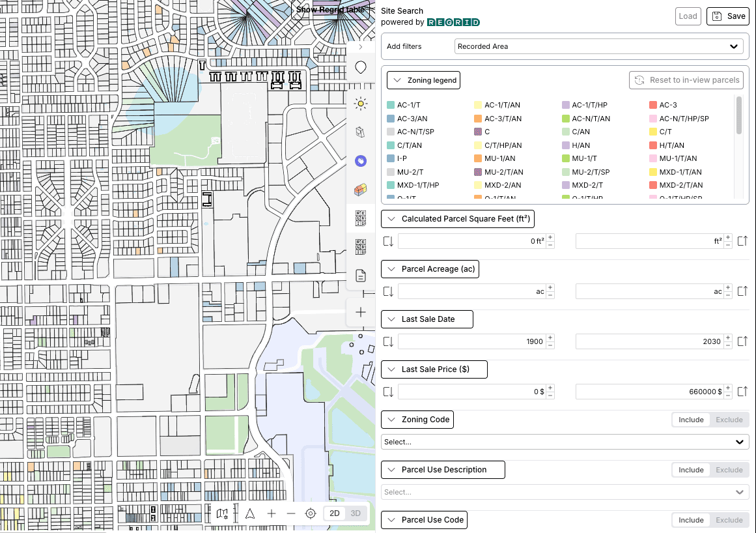Switch map to 2D view
Image resolution: width=756 pixels, height=533 pixels.
pyautogui.click(x=335, y=513)
